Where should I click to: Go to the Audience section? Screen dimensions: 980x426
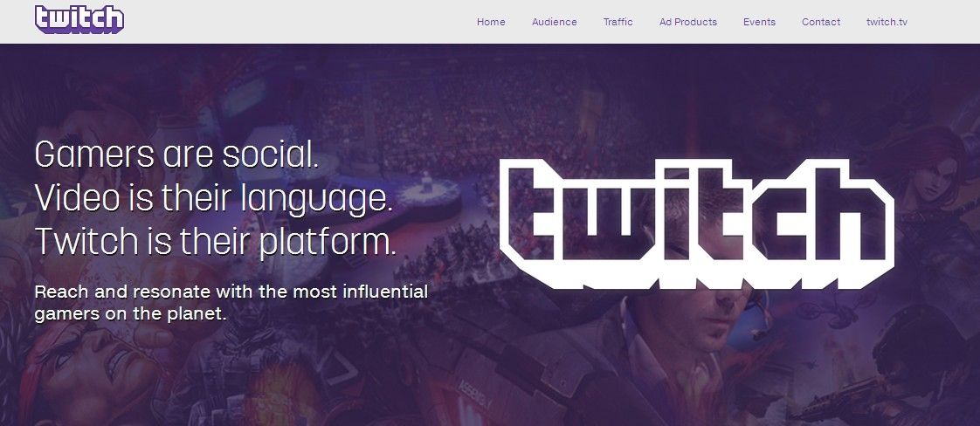(x=555, y=22)
